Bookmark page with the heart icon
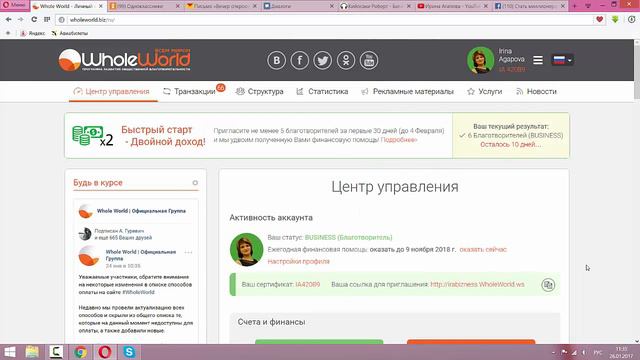 pos(599,19)
